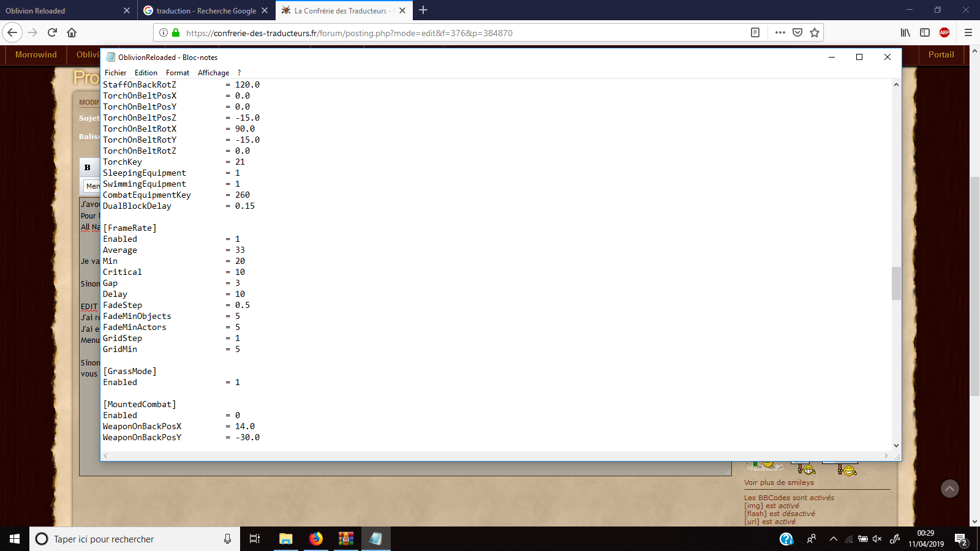
Task: Show hidden system tray icons
Action: pyautogui.click(x=833, y=539)
